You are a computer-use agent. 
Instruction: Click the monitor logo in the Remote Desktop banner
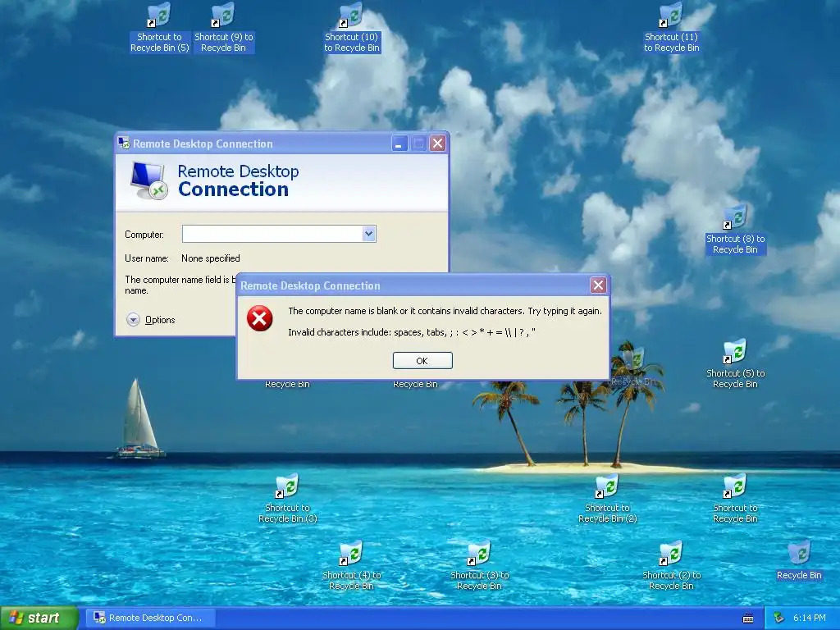tap(148, 180)
